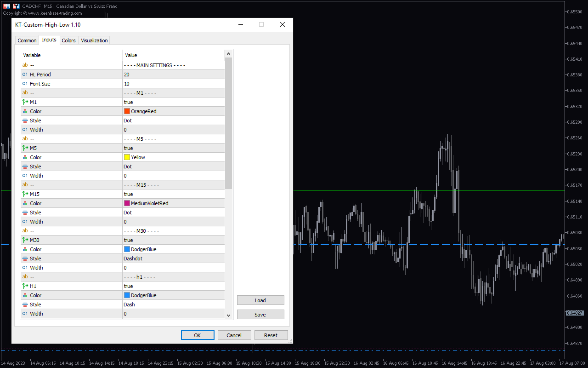Click the Width icon under M1
588x368 pixels.
click(25, 130)
